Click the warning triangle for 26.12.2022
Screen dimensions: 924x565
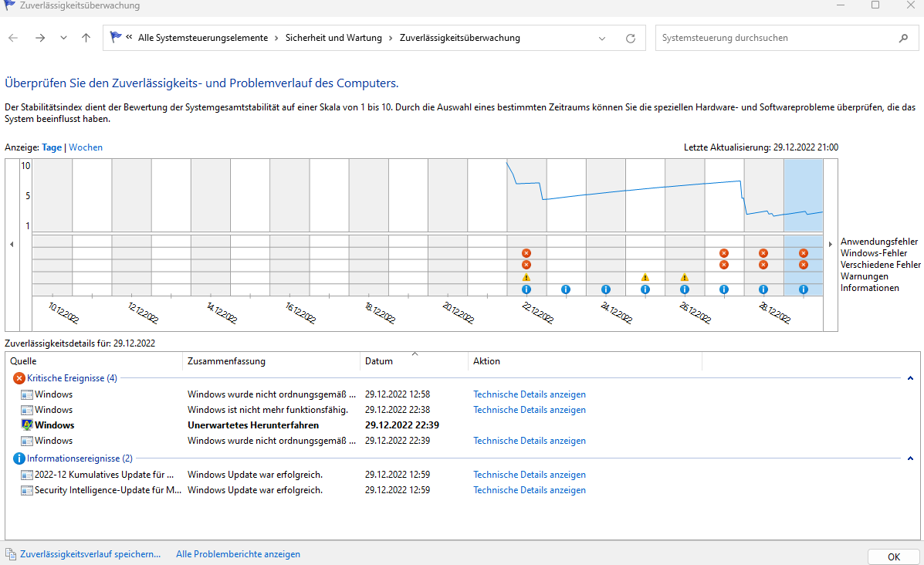click(684, 278)
